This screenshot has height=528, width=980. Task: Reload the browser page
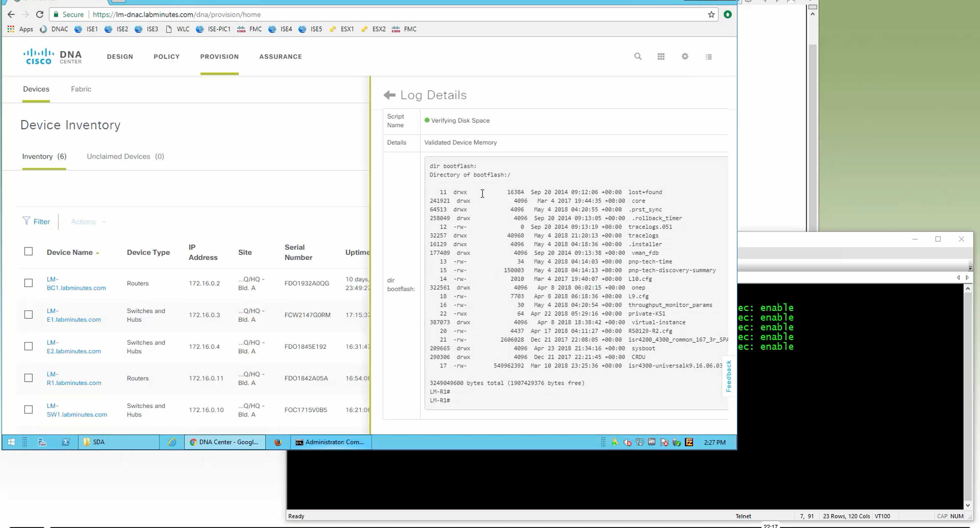(x=40, y=14)
